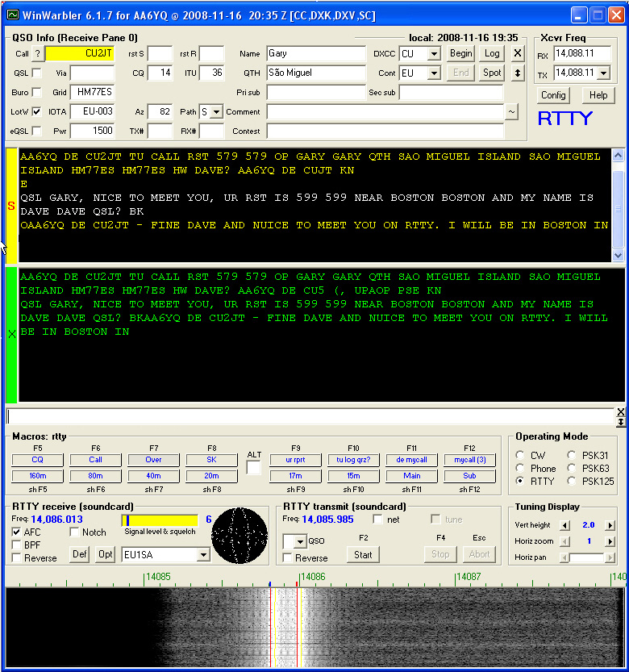Click the Name input field
This screenshot has width=629, height=672.
click(x=315, y=53)
